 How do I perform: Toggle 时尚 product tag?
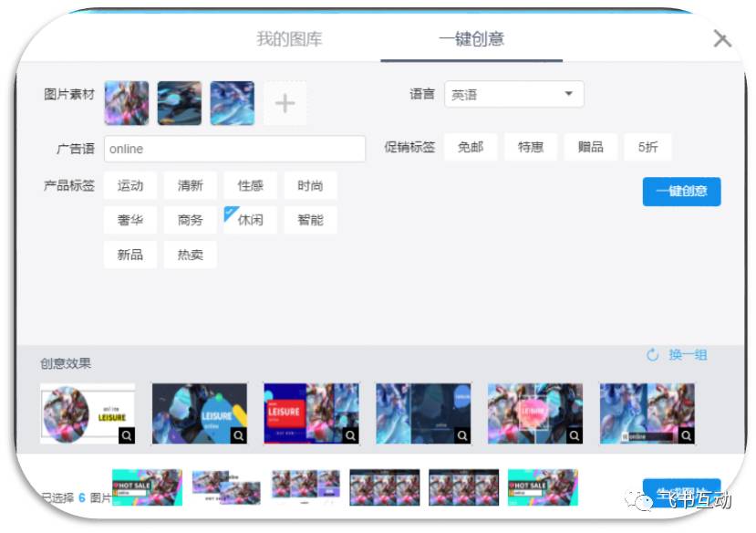pyautogui.click(x=310, y=185)
